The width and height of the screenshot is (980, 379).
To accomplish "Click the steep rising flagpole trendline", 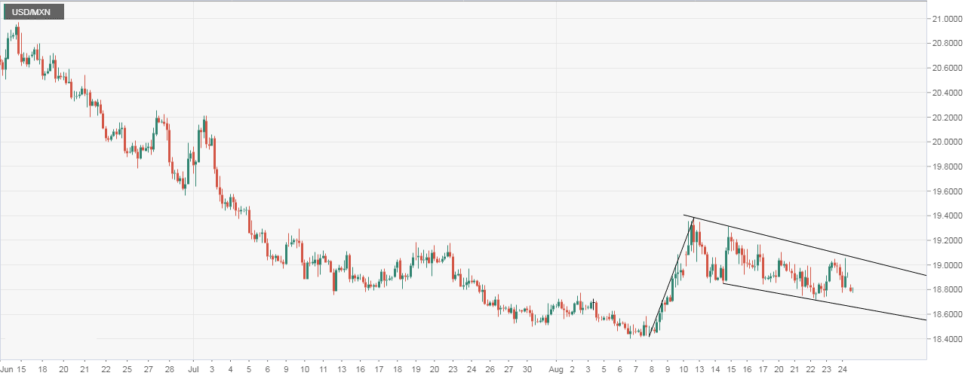I will [x=671, y=277].
